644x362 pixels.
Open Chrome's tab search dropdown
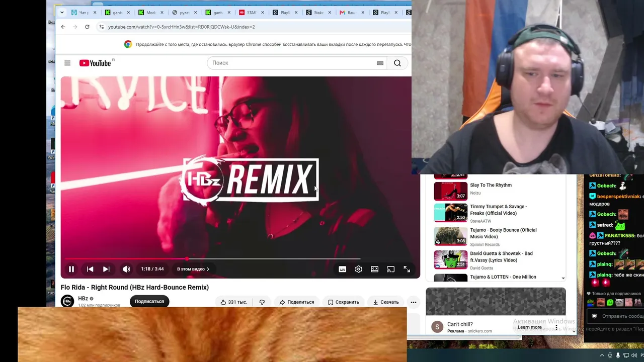[x=62, y=13]
